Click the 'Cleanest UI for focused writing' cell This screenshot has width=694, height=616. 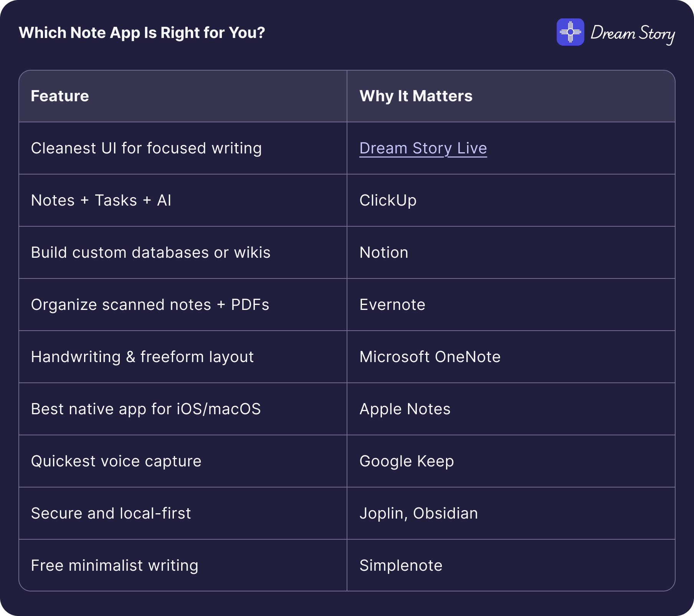(x=183, y=148)
